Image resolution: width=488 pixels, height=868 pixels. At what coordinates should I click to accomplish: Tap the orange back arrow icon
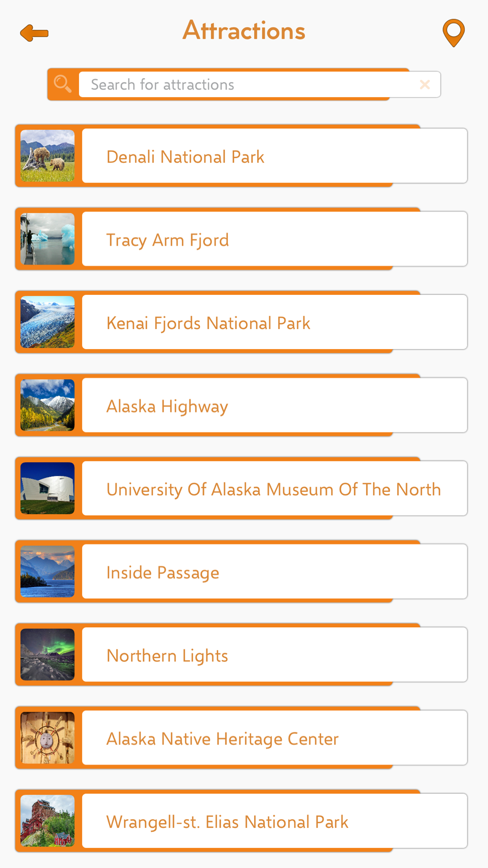click(x=34, y=33)
